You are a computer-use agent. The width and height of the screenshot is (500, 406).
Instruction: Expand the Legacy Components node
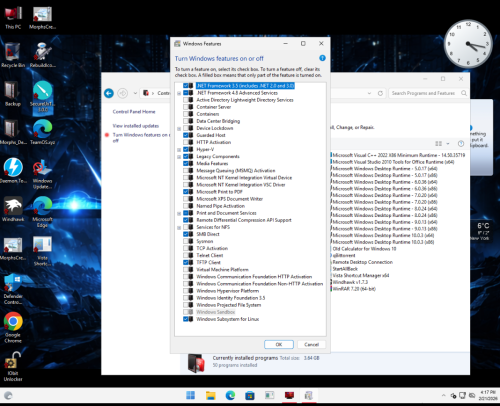point(179,157)
